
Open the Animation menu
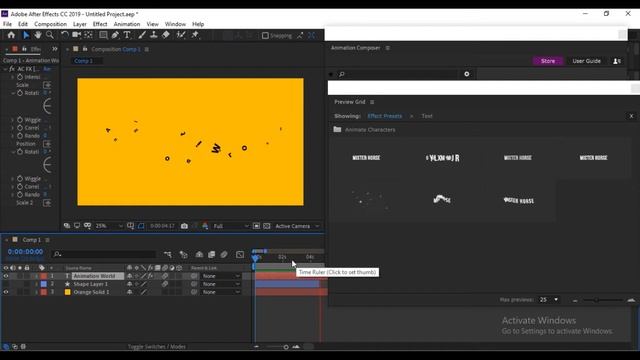(x=127, y=24)
